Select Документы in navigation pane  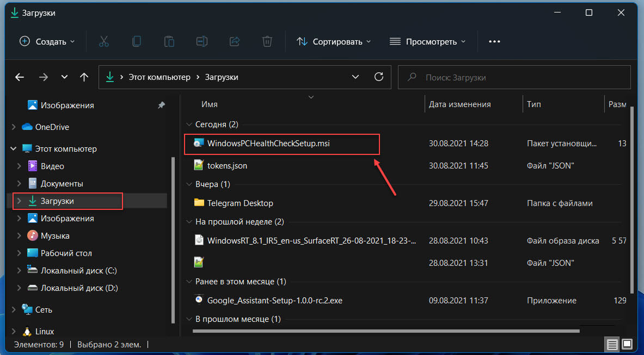pos(62,184)
